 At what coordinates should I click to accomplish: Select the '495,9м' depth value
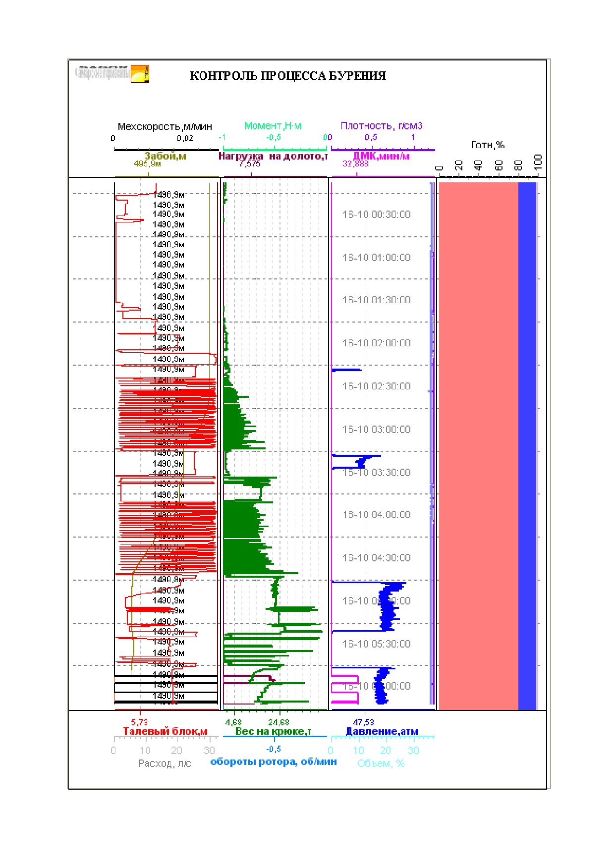point(148,163)
